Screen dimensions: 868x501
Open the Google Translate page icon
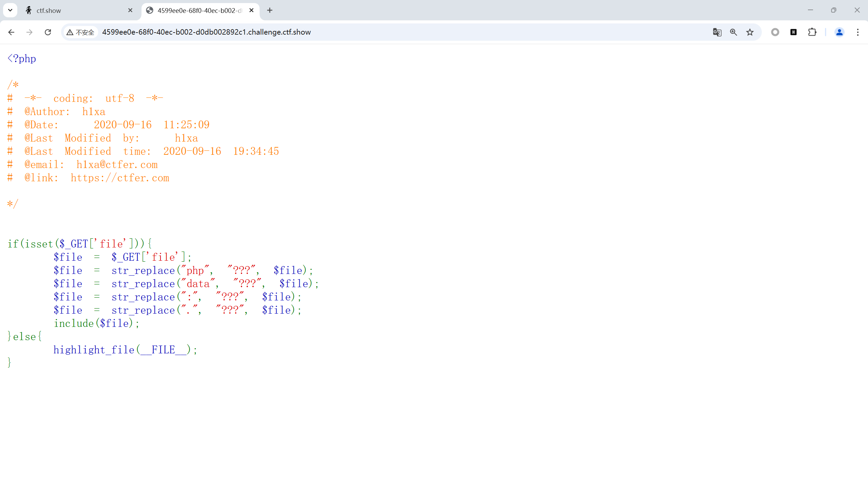coord(717,32)
